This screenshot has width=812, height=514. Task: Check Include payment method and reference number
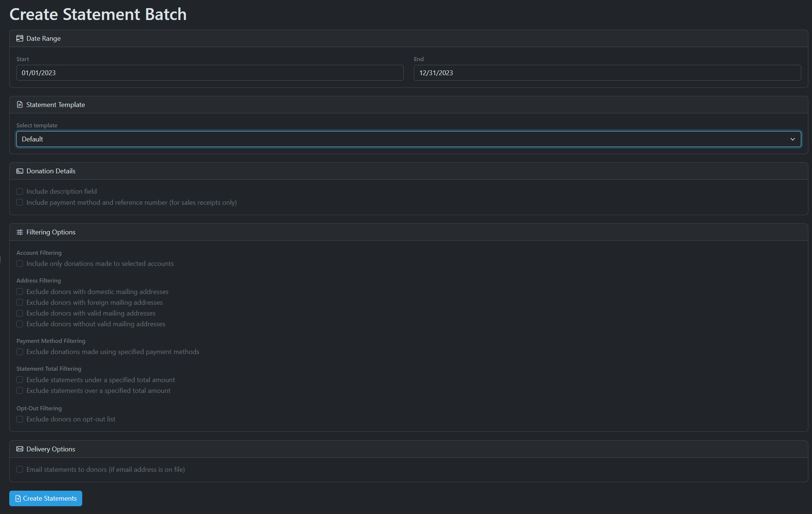[x=20, y=203]
